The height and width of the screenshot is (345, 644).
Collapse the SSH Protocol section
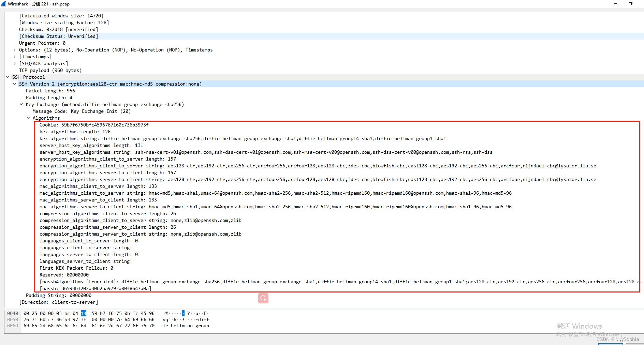tap(8, 77)
